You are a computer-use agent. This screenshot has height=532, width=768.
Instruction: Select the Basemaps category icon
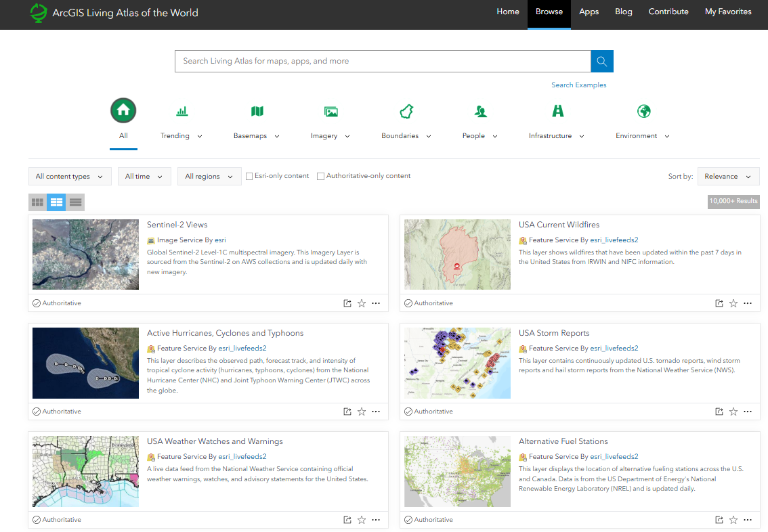[x=257, y=111]
